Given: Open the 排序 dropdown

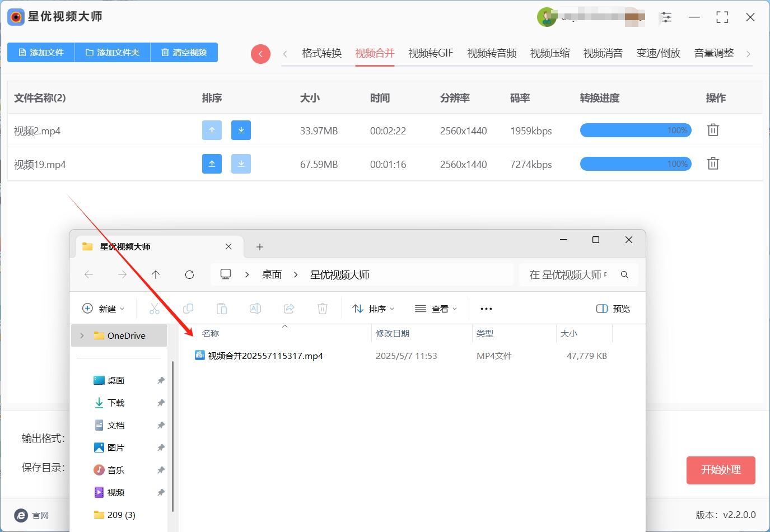Looking at the screenshot, I should pos(374,309).
